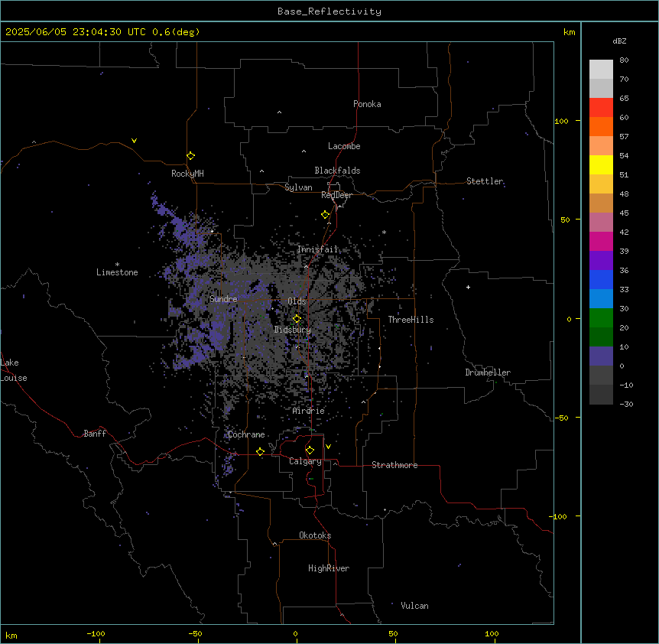The height and width of the screenshot is (644, 659).
Task: Click the white asterisk above Limestone label
Action: [x=117, y=265]
